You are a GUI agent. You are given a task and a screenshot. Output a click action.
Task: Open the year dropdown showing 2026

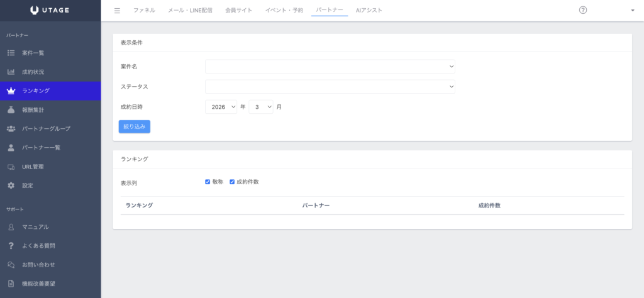click(221, 107)
